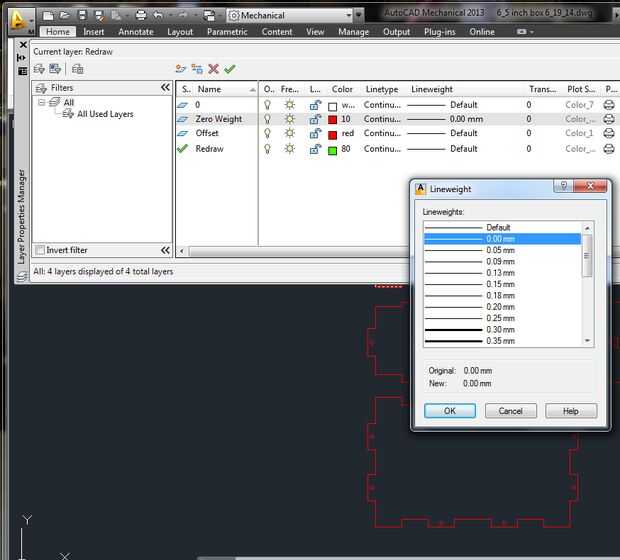This screenshot has height=560, width=620.
Task: Click the layer list horizontal scrollbar left arrow
Action: point(182,251)
